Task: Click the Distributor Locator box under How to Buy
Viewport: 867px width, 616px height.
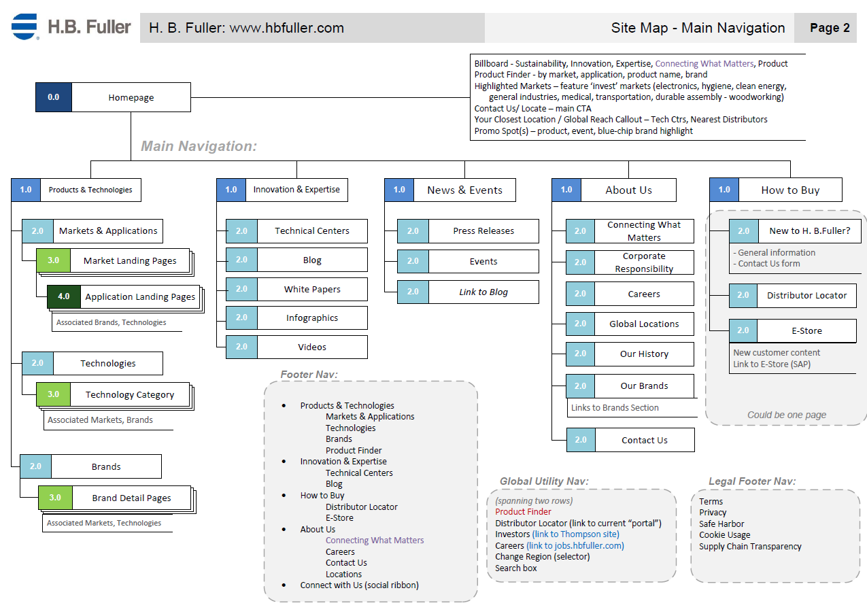Action: pos(792,296)
